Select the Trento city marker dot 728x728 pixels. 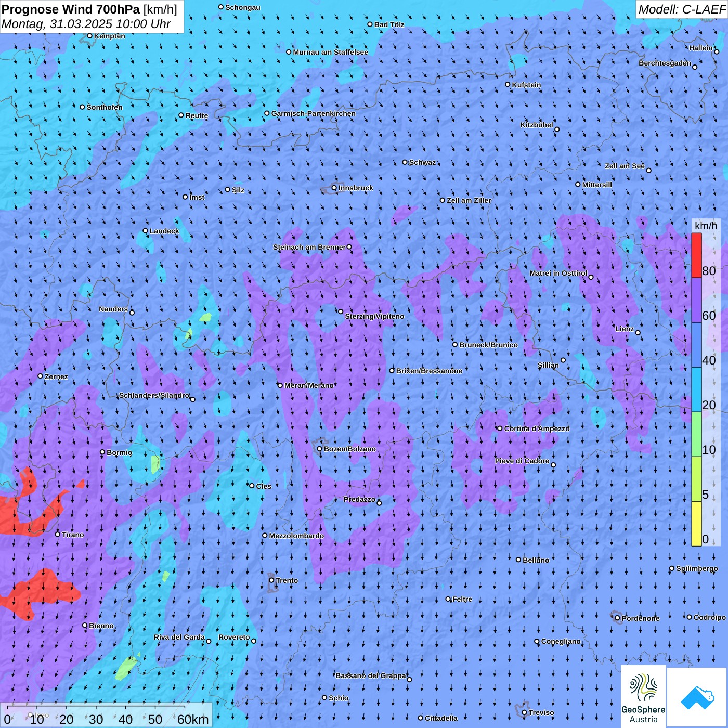click(271, 580)
